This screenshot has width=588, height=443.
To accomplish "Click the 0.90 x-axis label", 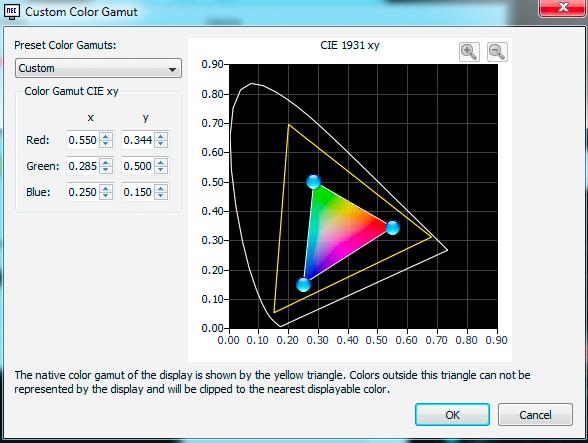I will tap(496, 340).
